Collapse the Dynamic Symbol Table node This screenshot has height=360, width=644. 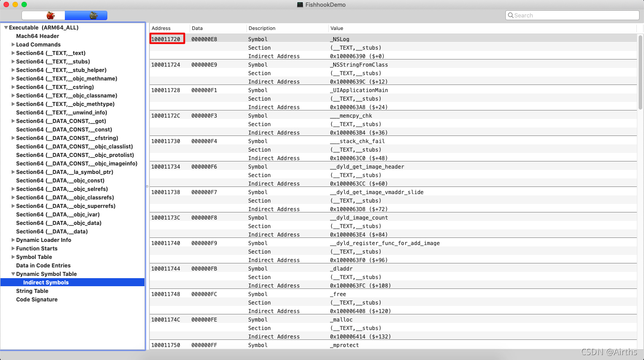pos(13,274)
